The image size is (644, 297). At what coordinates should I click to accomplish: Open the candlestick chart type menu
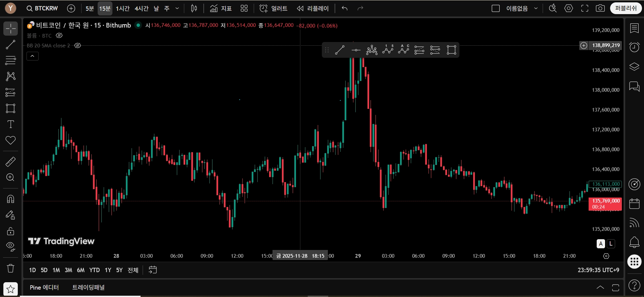click(194, 8)
